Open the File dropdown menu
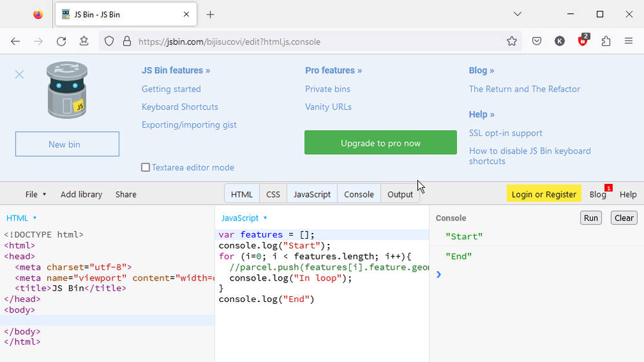Screen dimensions: 644x362 [35, 194]
